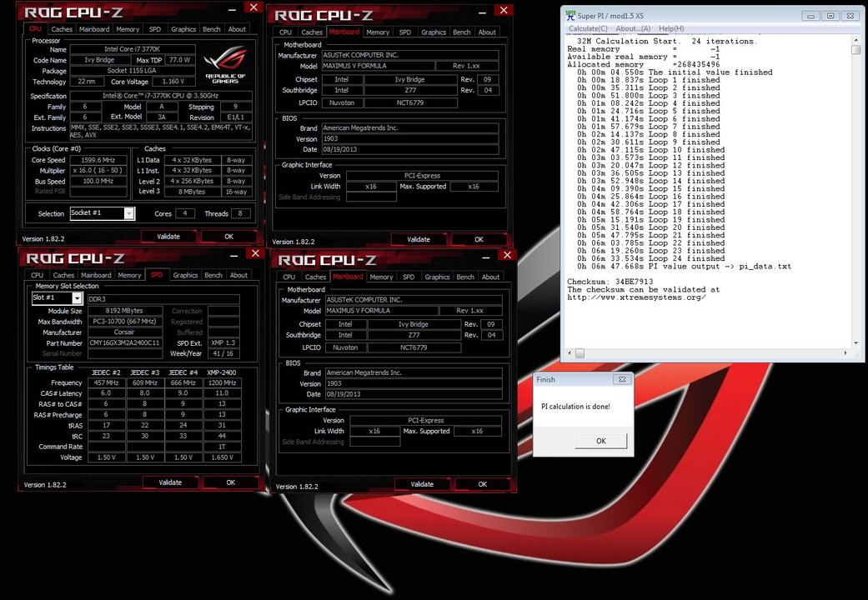Close the Super PI window
This screenshot has height=600, width=868.
(850, 16)
